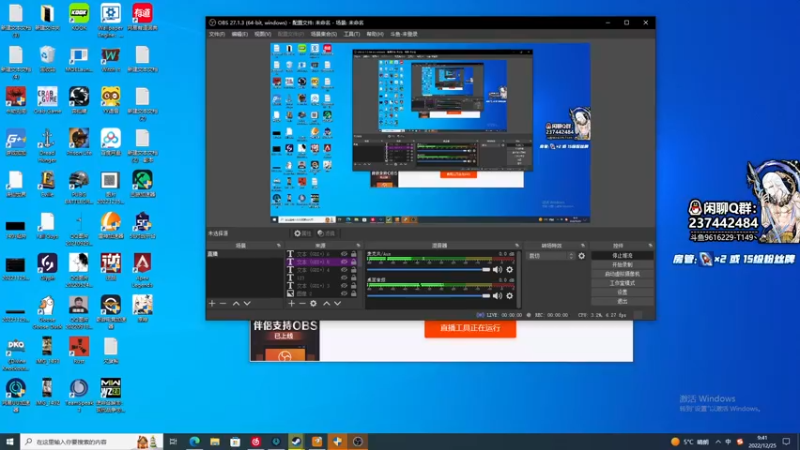Toggle visibility of 文本 (GDI+) 4 source
Image resolution: width=800 pixels, height=450 pixels.
(344, 270)
